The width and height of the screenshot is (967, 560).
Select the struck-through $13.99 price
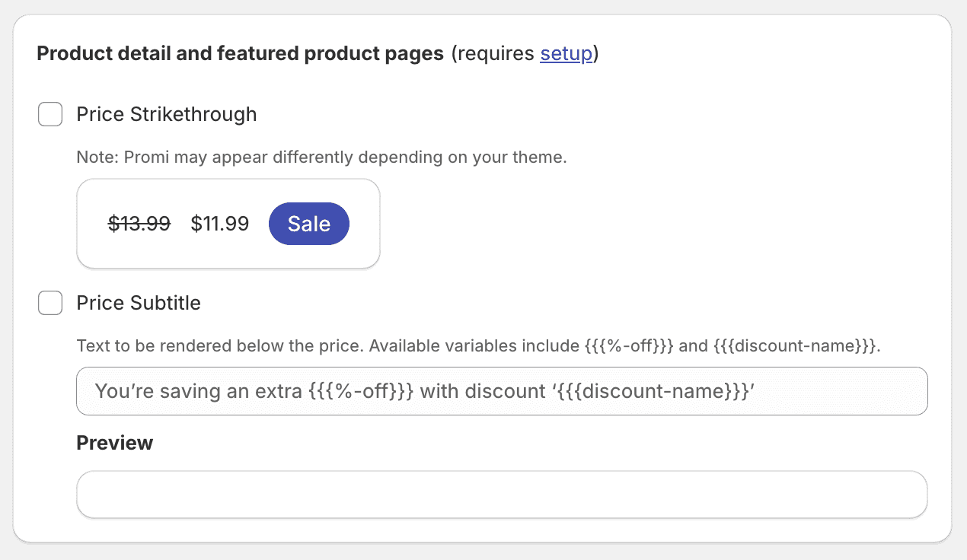pyautogui.click(x=139, y=224)
